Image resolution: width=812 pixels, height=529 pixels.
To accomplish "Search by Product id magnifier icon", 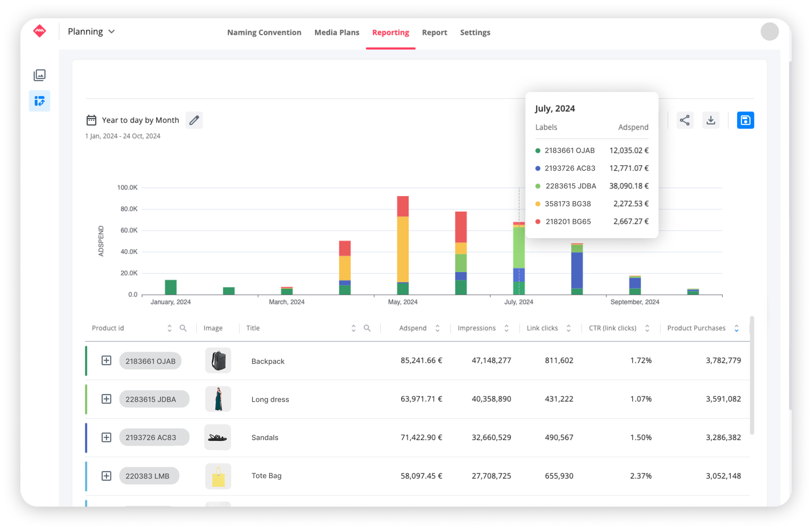I will pyautogui.click(x=183, y=328).
